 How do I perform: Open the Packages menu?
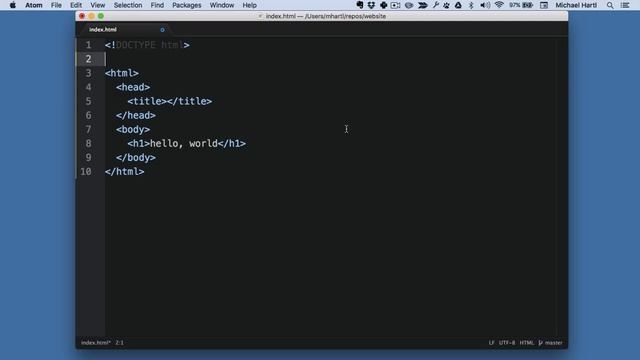pos(187,5)
